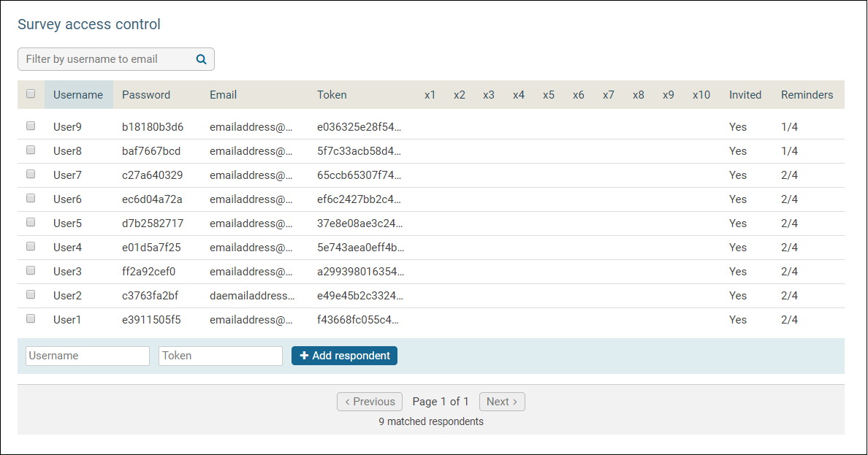Click password e3911505f5
This screenshot has height=455, width=868.
click(x=151, y=319)
